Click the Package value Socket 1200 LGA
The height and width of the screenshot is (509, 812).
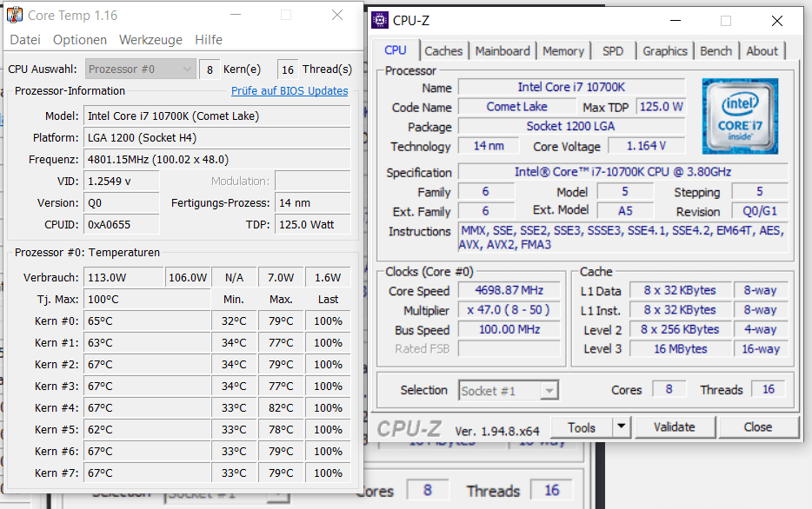point(572,126)
